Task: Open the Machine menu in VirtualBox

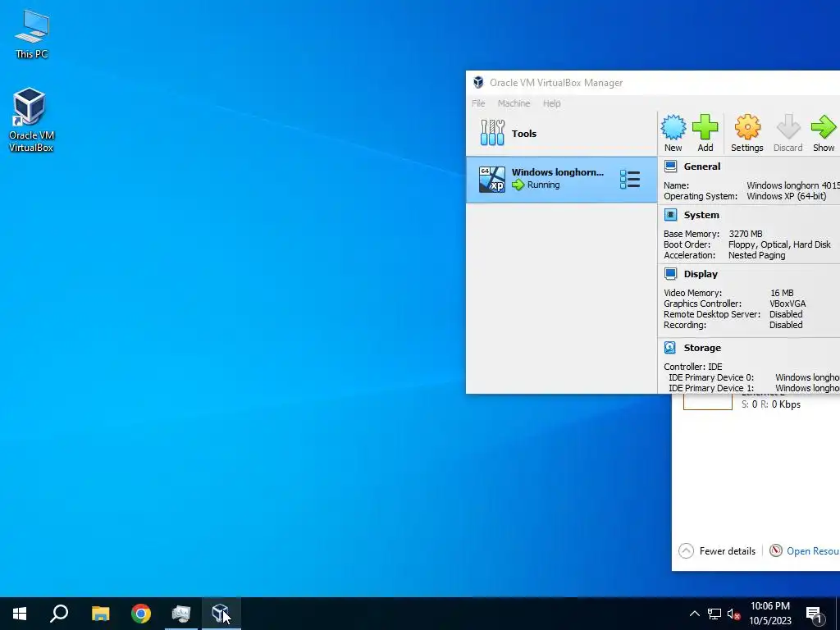Action: 514,103
